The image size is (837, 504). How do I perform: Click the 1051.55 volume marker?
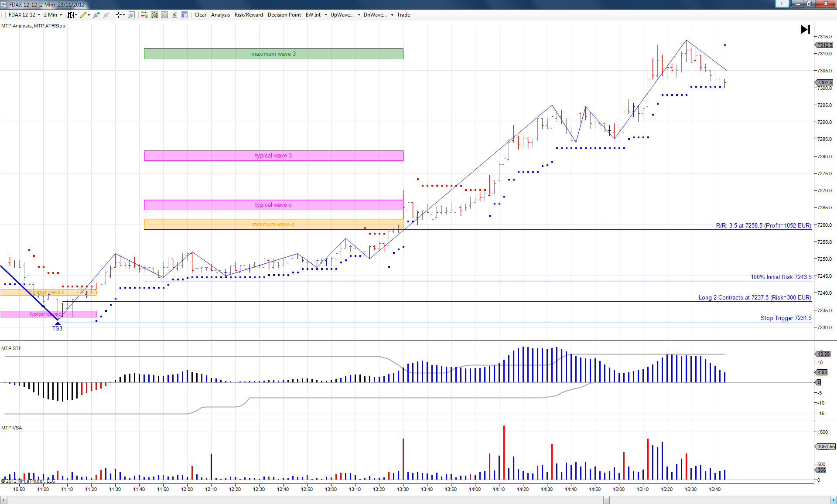(825, 446)
